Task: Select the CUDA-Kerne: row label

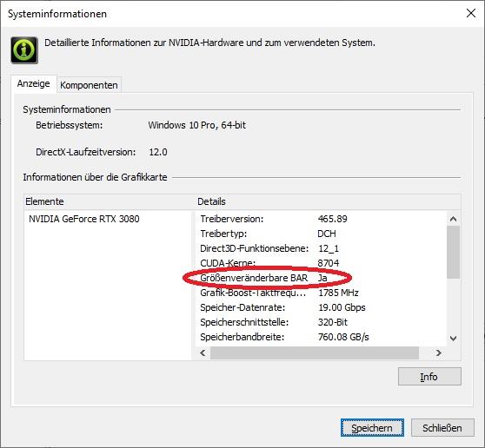Action: (x=228, y=263)
